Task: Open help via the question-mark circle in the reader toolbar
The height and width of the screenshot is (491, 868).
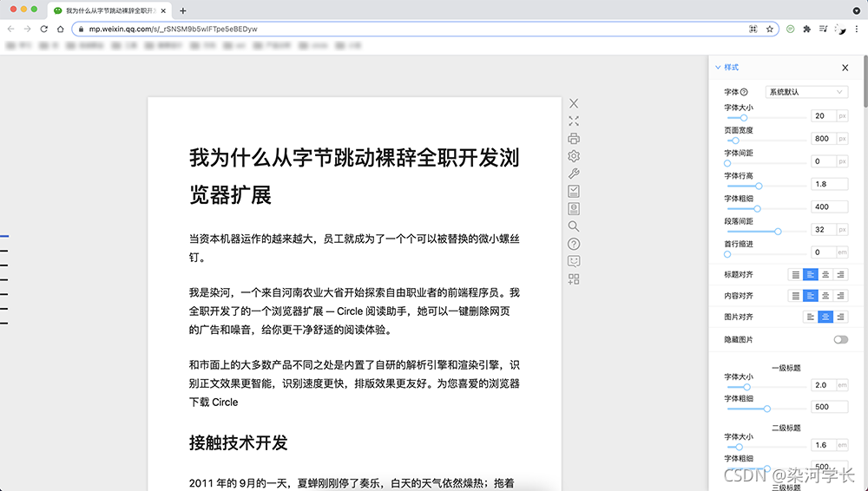Action: pos(574,244)
